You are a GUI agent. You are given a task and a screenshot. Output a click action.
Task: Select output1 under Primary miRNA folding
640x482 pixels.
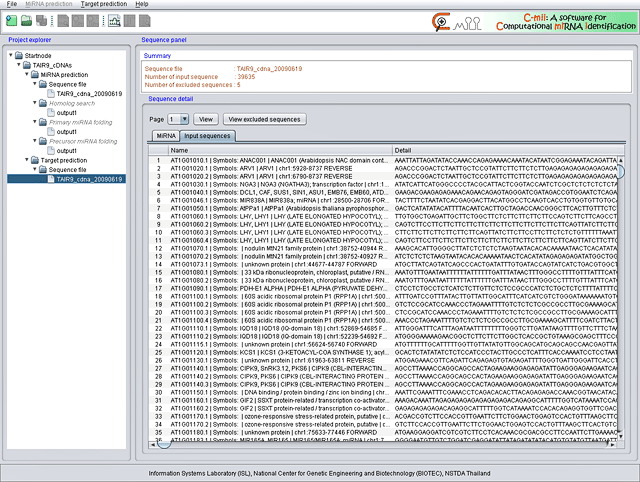click(x=67, y=132)
